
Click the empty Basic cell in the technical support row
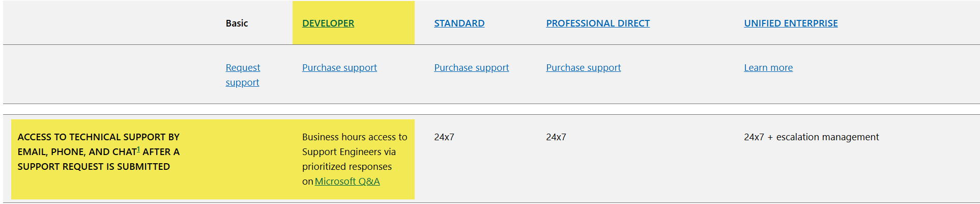(254, 159)
